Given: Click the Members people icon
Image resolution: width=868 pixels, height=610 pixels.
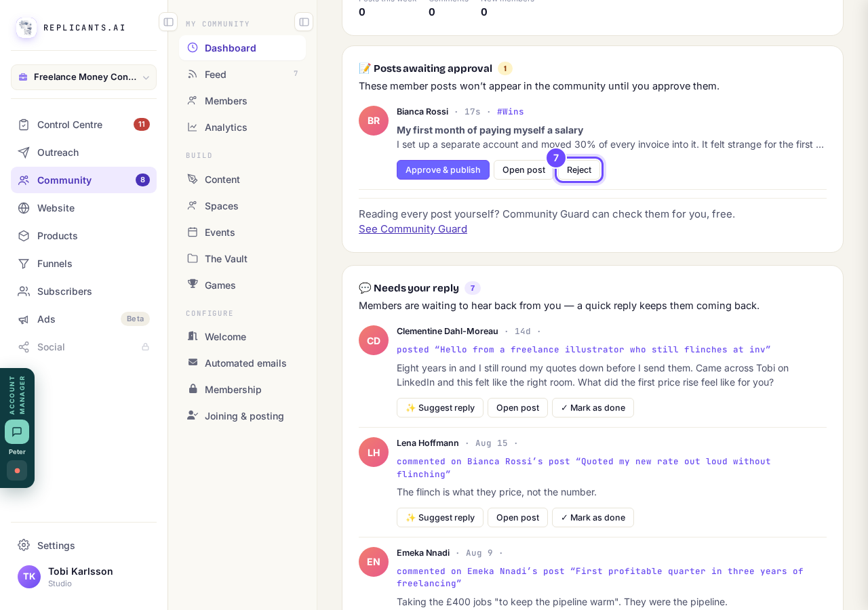Looking at the screenshot, I should click(x=193, y=101).
